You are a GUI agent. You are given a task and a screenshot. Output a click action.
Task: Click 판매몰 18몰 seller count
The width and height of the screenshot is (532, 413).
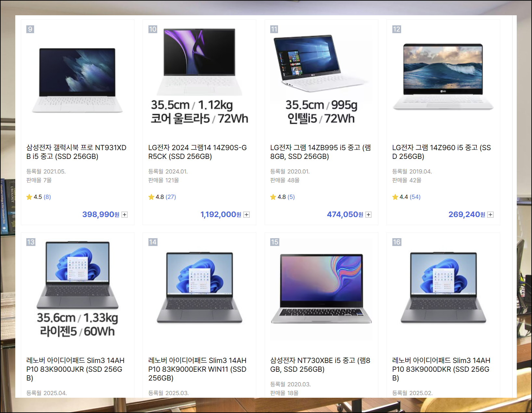285,393
